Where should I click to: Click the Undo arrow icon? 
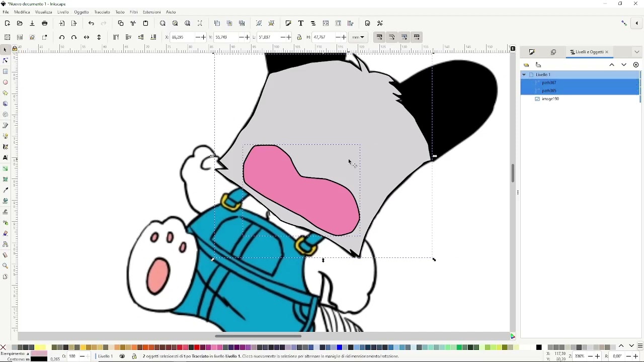[x=91, y=24]
